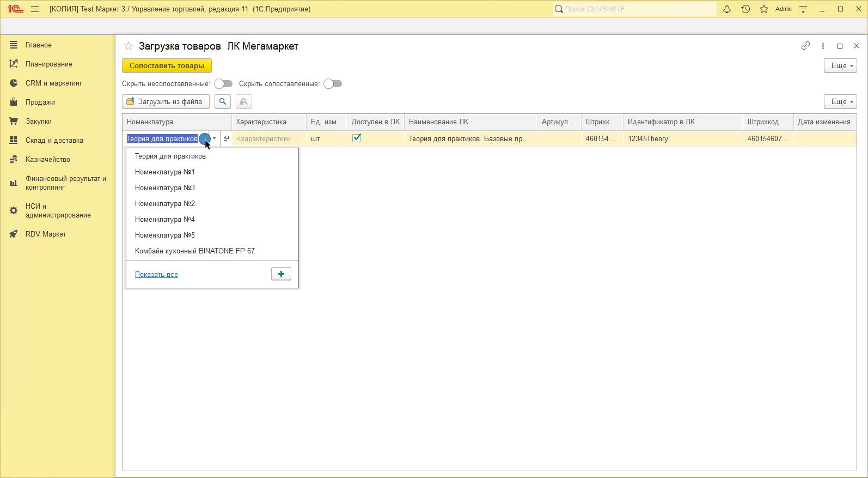Click the cancel search icon button
This screenshot has width=868, height=478.
point(244,101)
